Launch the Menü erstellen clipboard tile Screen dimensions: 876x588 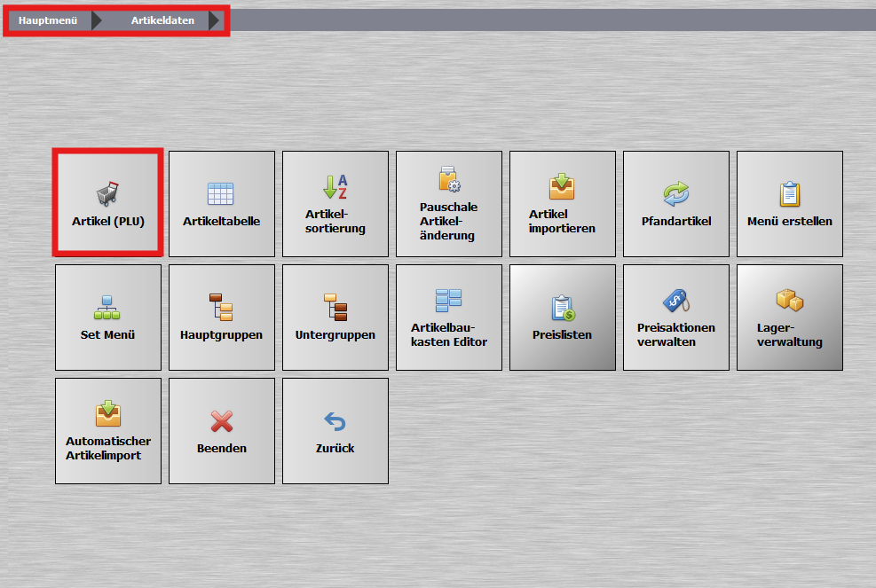coord(790,204)
